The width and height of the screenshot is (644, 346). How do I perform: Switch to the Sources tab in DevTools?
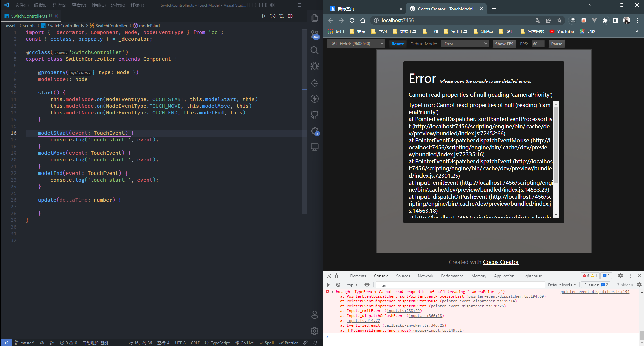(403, 276)
